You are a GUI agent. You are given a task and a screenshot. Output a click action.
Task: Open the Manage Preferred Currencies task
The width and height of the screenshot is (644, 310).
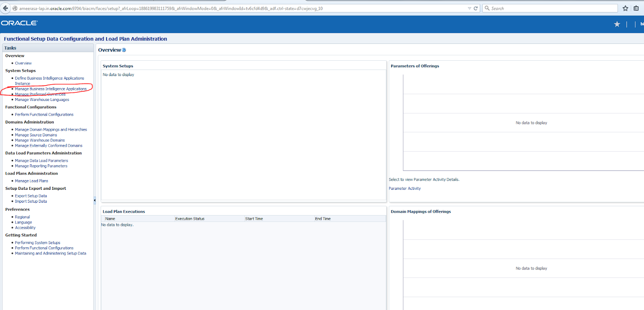coord(40,94)
